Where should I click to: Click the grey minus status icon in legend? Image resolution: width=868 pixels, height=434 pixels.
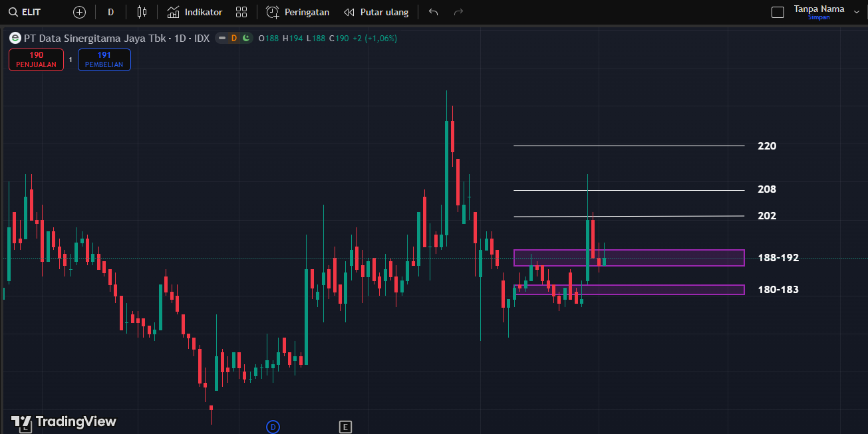point(222,38)
